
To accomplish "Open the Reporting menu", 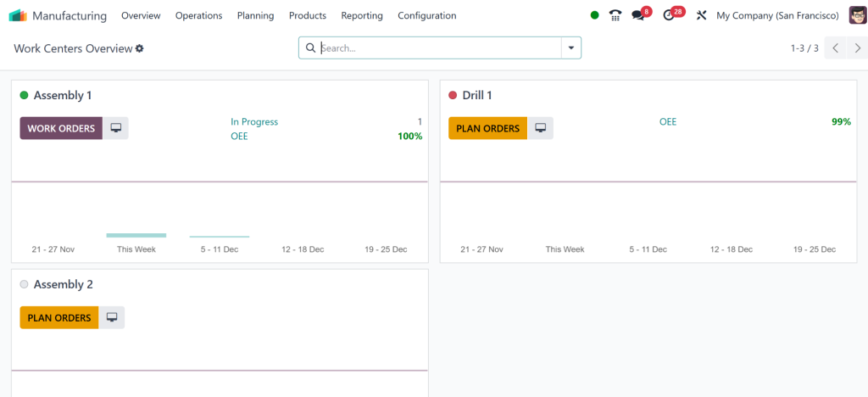I will pyautogui.click(x=362, y=15).
